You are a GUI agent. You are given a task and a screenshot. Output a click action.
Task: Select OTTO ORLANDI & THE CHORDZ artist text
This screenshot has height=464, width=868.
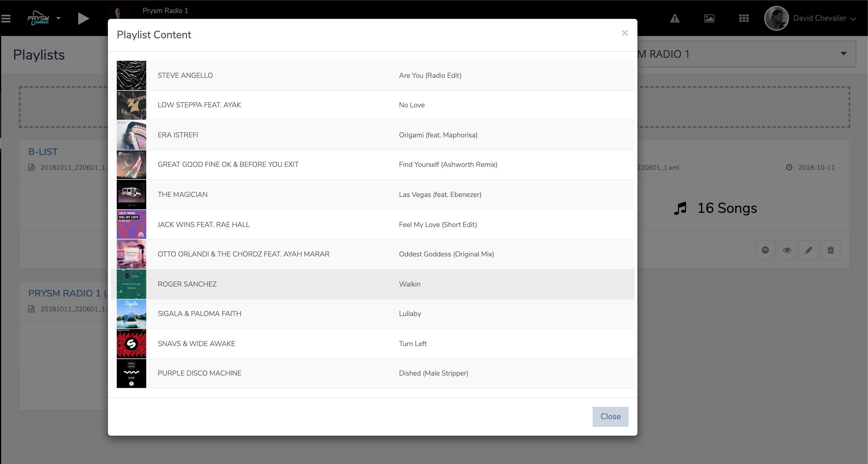click(x=243, y=254)
